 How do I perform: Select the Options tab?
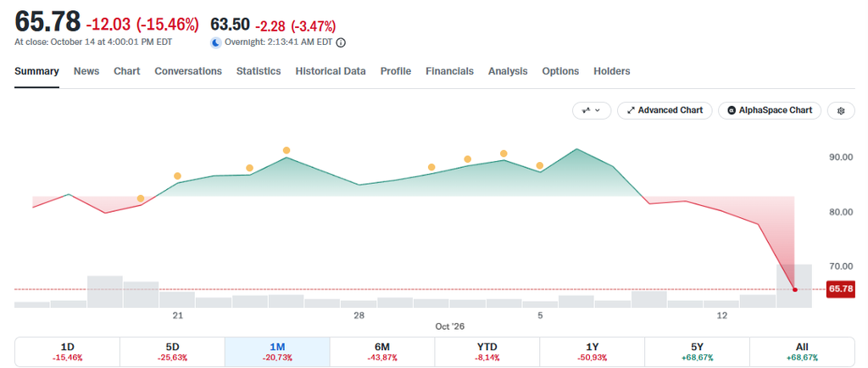click(560, 71)
